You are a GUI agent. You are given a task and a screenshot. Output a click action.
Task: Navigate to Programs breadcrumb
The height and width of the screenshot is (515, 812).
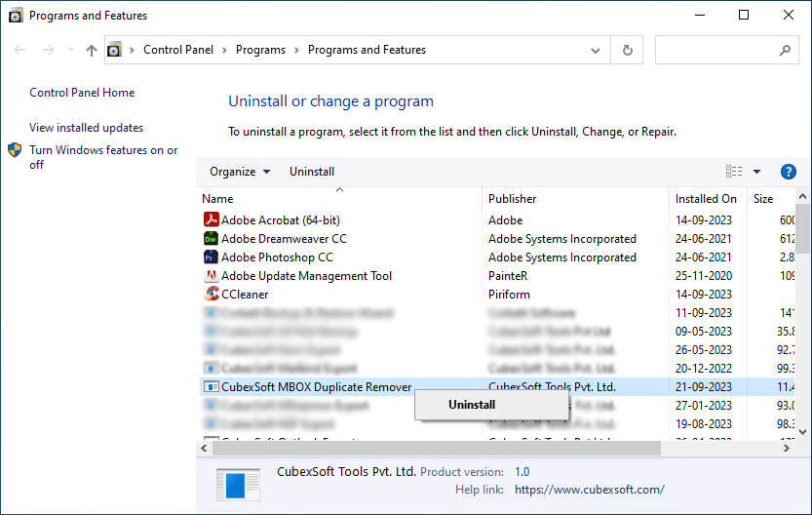(x=260, y=50)
